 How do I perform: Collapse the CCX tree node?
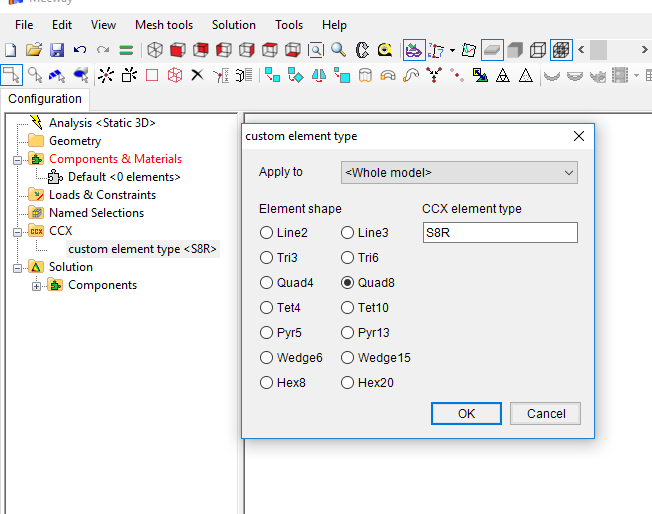[17, 232]
